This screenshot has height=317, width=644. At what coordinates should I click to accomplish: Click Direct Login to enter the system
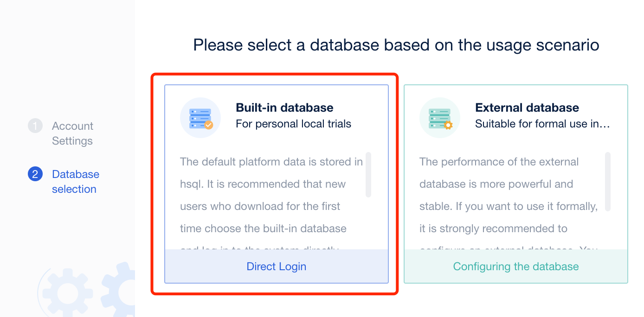point(277,266)
